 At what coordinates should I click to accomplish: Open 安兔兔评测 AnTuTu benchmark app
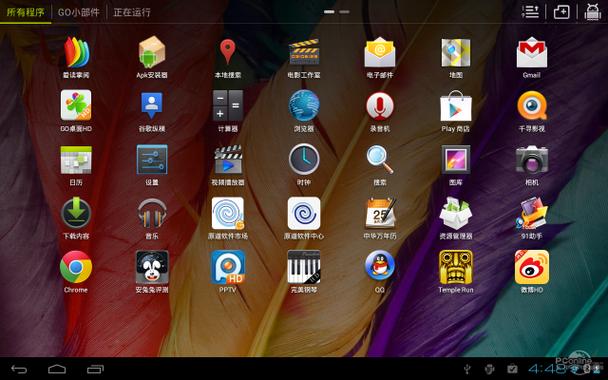152,267
